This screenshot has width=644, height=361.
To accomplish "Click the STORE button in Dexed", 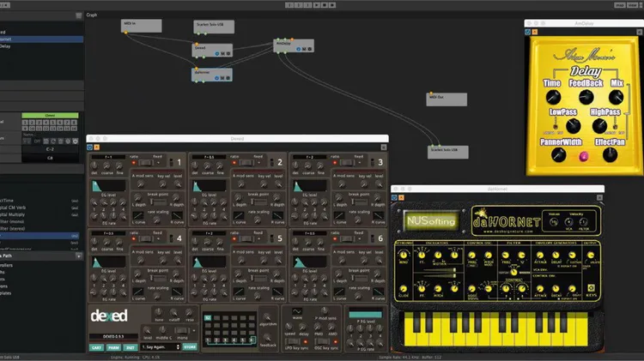I will click(190, 347).
